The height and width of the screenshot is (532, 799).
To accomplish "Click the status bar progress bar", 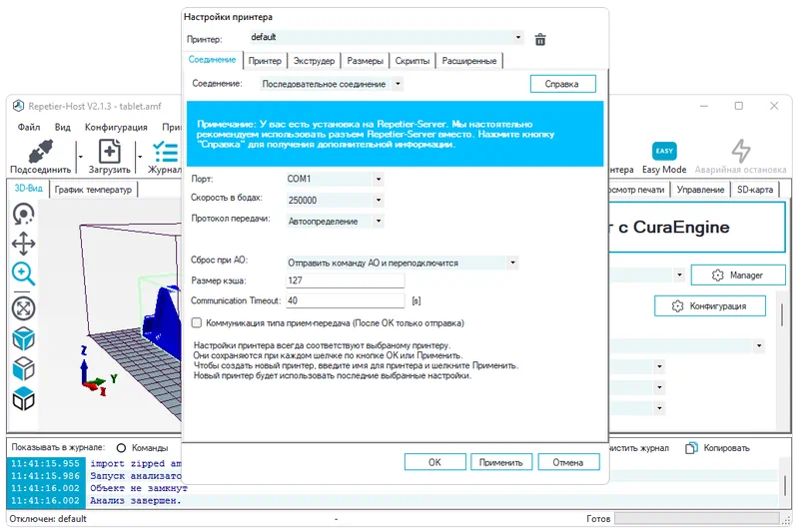I will pyautogui.click(x=696, y=518).
